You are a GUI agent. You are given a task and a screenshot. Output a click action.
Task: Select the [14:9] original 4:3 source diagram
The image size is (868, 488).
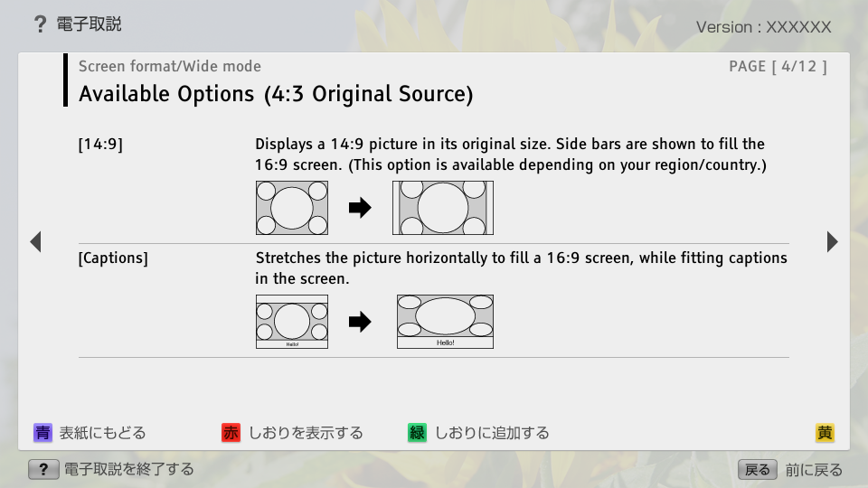pos(291,208)
